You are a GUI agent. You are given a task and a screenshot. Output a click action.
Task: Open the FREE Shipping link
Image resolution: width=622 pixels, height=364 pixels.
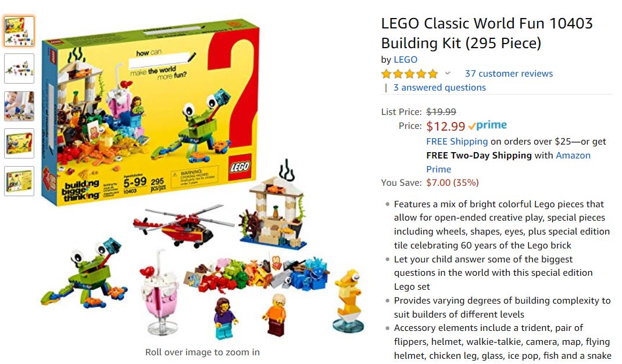pos(457,142)
